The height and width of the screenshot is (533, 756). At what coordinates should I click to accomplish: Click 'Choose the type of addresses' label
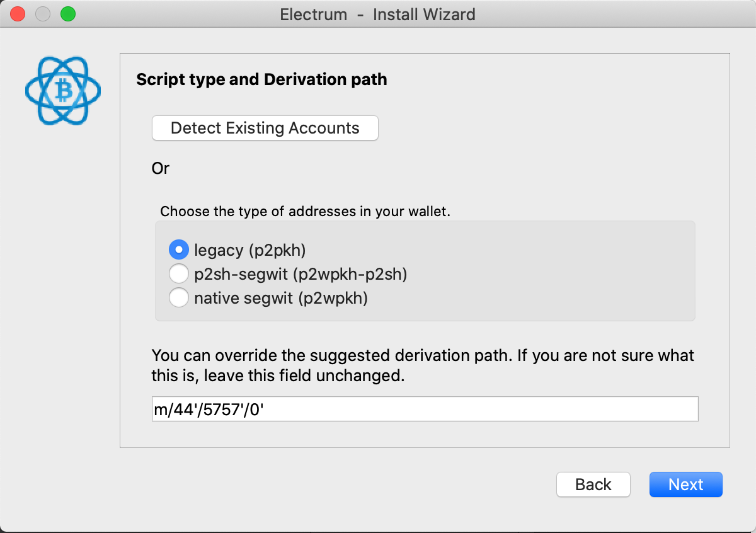tap(305, 212)
